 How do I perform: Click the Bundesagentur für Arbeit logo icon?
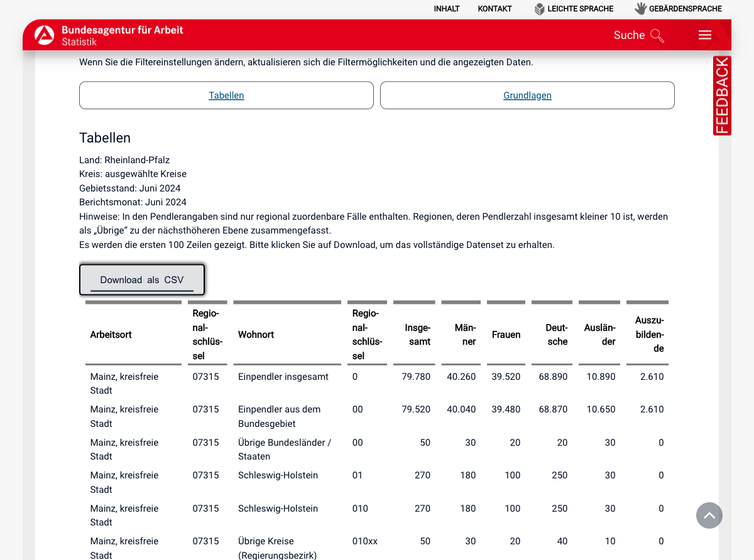pos(45,35)
